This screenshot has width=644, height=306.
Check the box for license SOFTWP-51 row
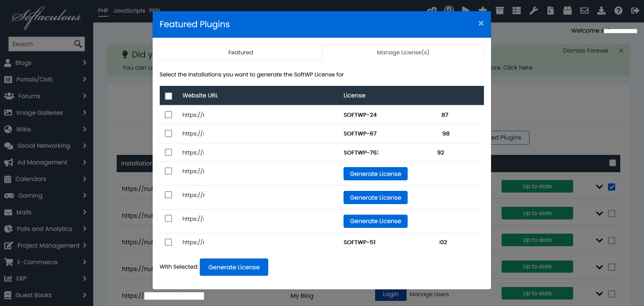tap(169, 242)
